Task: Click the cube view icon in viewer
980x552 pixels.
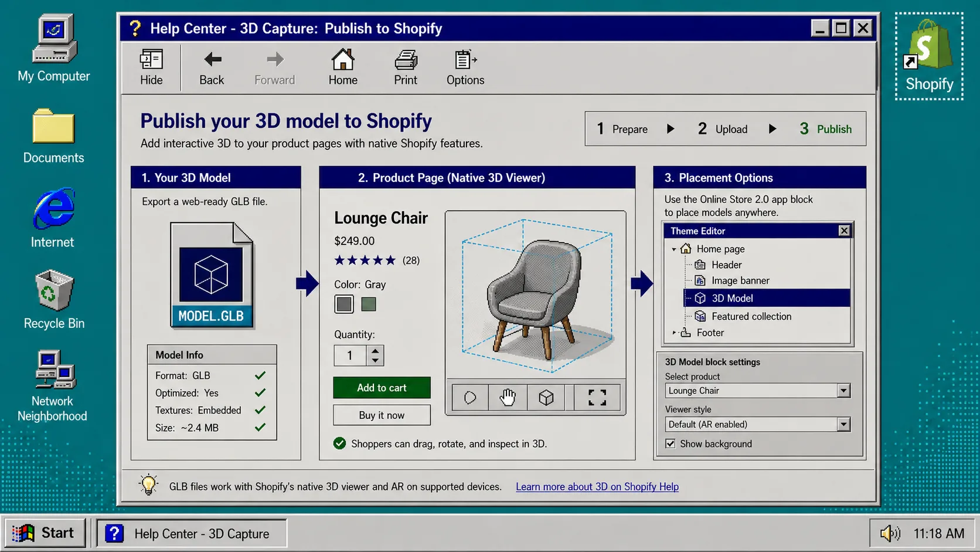Action: coord(546,398)
